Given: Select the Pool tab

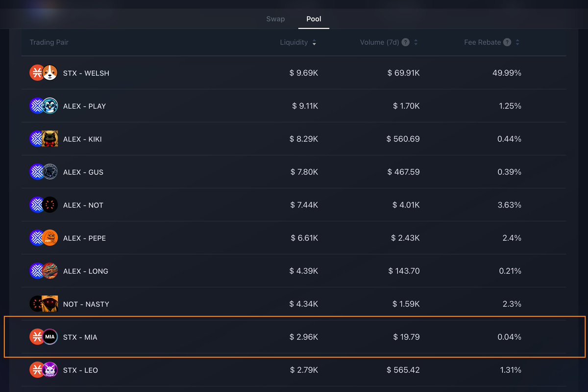Looking at the screenshot, I should [x=314, y=19].
